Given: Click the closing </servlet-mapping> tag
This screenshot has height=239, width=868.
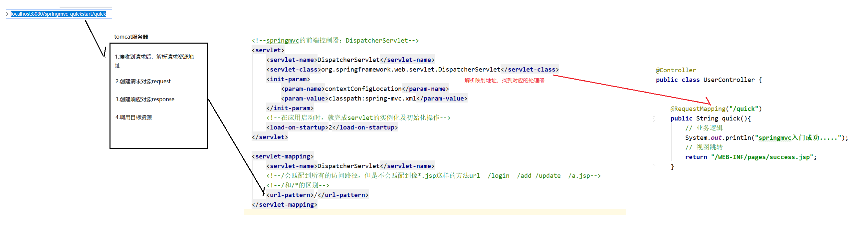Looking at the screenshot, I should (x=284, y=205).
